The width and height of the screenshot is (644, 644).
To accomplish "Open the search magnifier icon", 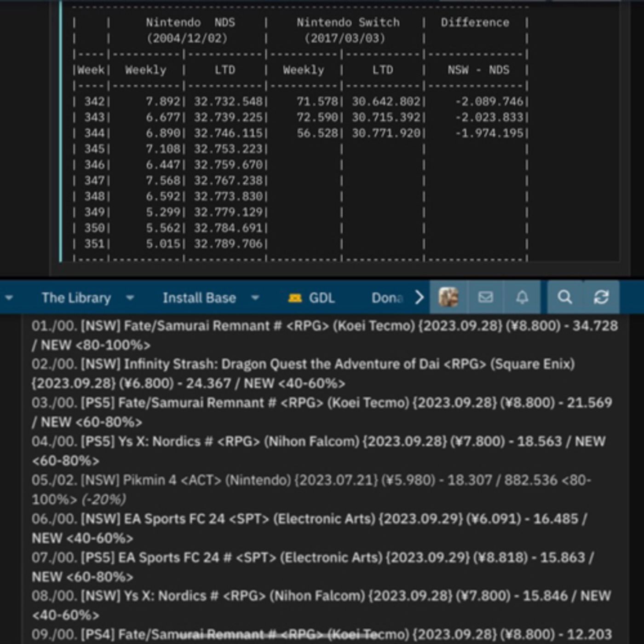I will (565, 297).
